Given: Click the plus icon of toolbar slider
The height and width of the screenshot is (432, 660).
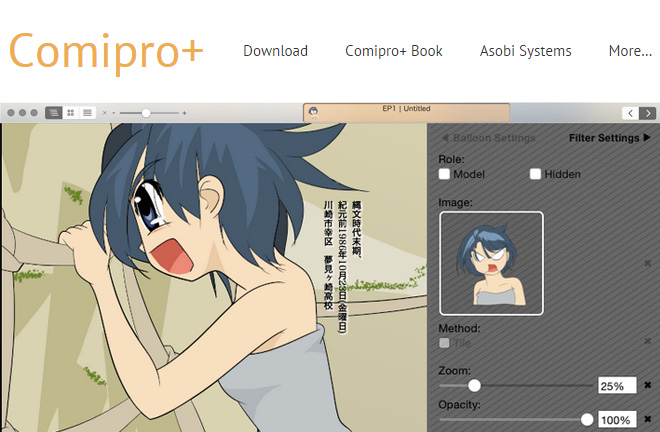Looking at the screenshot, I should 184,113.
